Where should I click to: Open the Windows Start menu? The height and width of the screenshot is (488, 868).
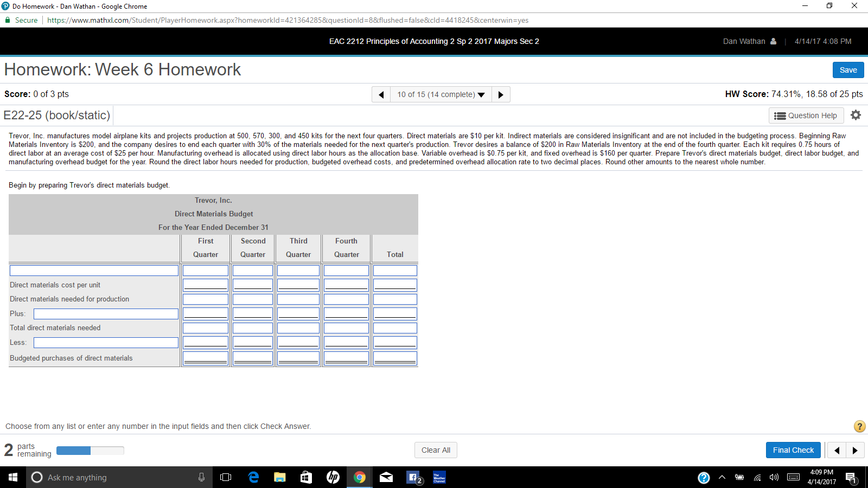(x=11, y=477)
